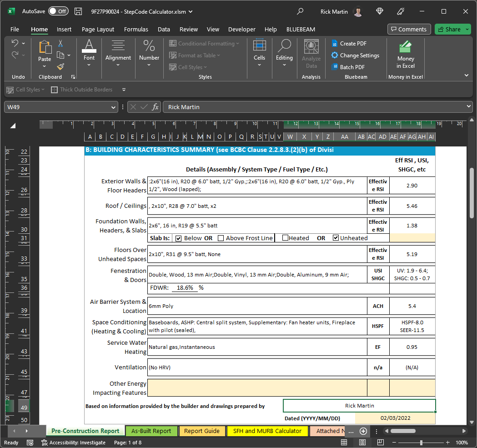This screenshot has height=448, width=477.
Task: Click the Cut scissors icon
Action: [x=60, y=44]
